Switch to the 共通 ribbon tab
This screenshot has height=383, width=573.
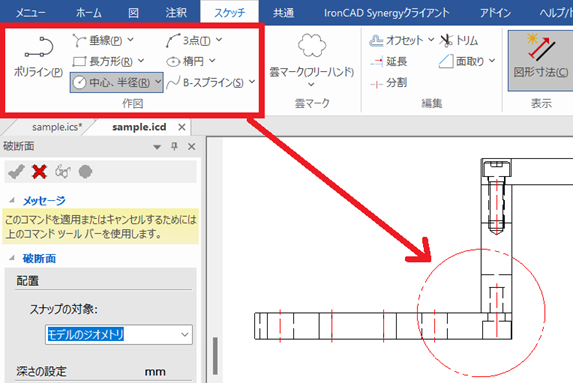point(284,13)
